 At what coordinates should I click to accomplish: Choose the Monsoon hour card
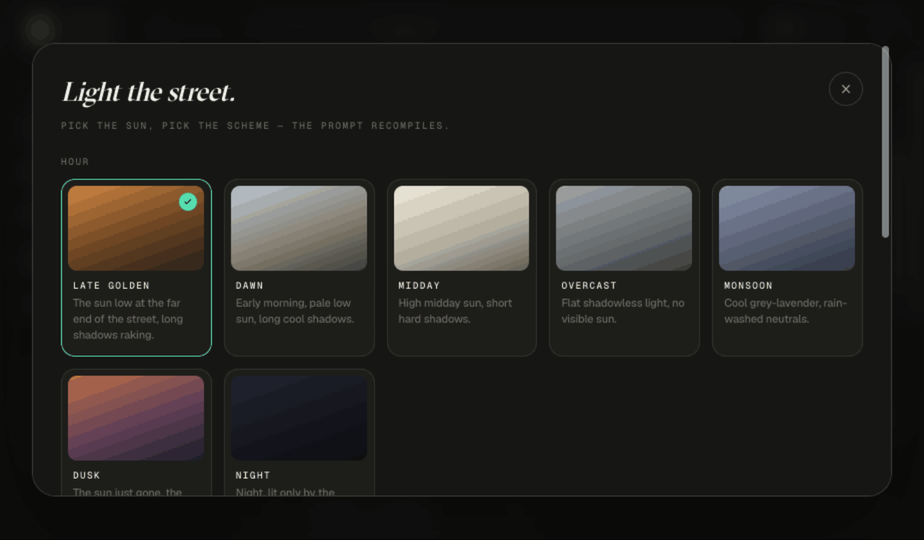787,268
